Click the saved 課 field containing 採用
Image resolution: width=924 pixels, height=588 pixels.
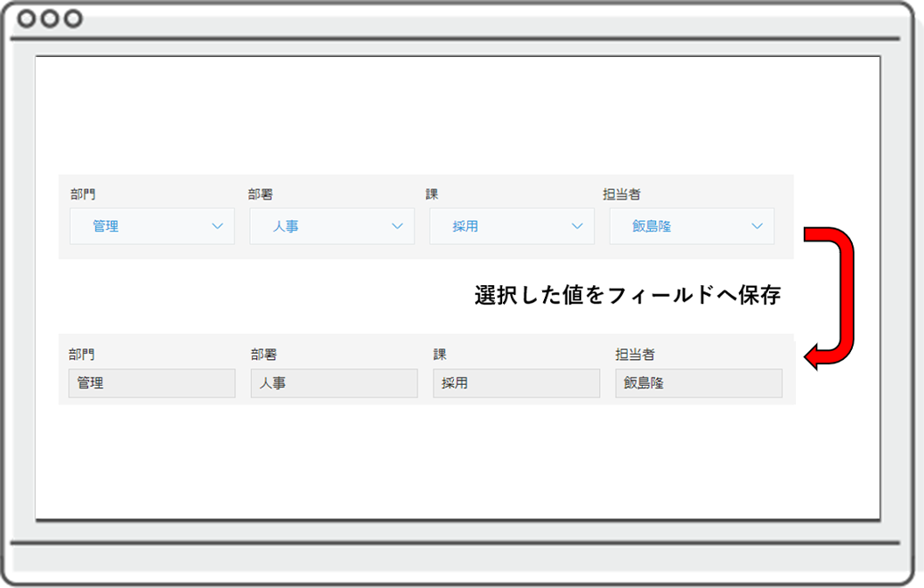pos(516,383)
